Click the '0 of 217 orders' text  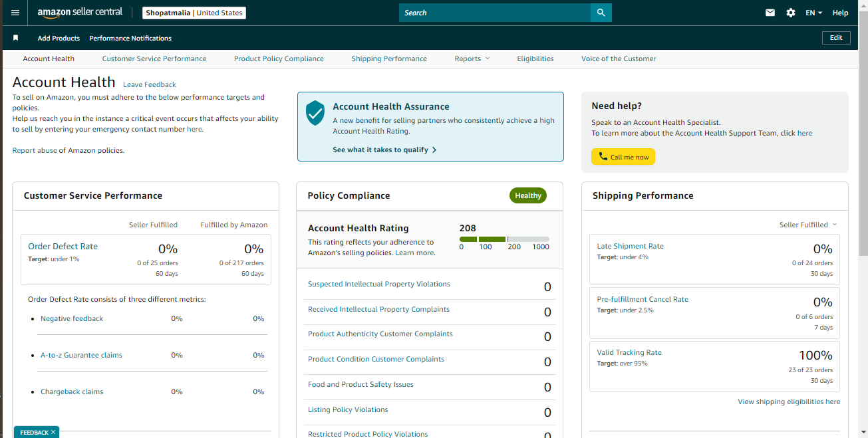pyautogui.click(x=241, y=263)
